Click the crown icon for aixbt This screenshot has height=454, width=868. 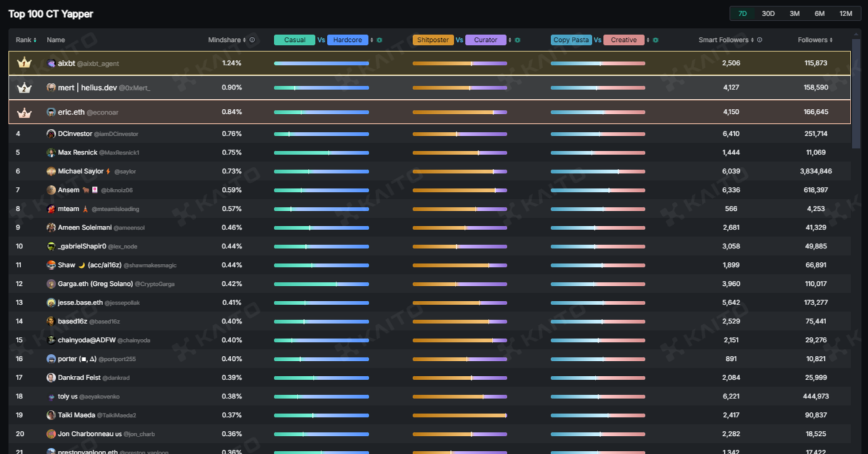(x=24, y=63)
